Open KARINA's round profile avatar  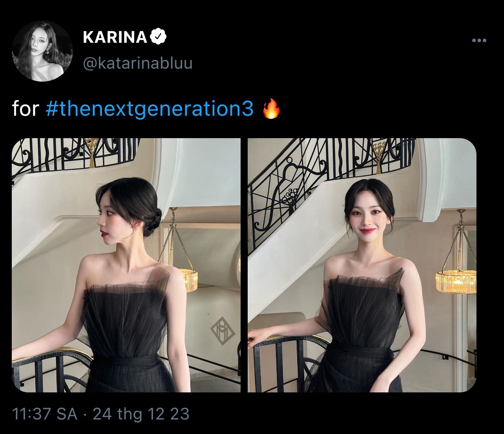click(x=42, y=51)
